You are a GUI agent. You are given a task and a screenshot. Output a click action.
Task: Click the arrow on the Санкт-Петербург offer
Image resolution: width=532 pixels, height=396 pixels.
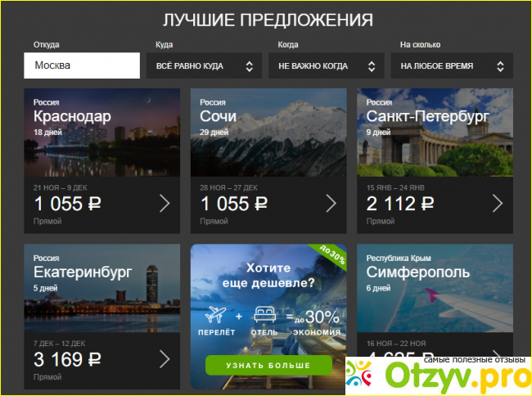498,204
